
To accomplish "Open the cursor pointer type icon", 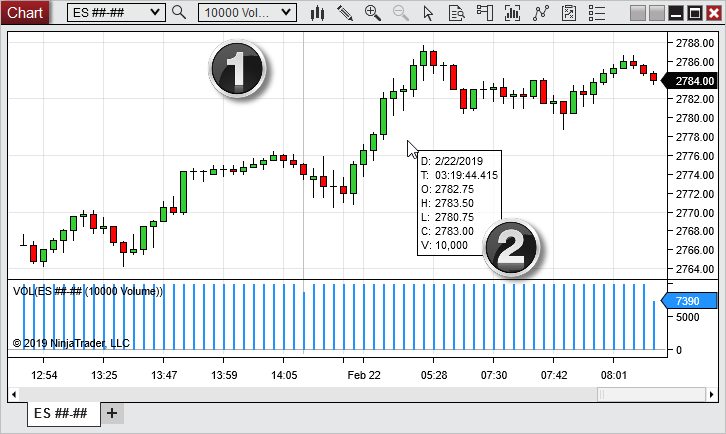I will pyautogui.click(x=429, y=13).
